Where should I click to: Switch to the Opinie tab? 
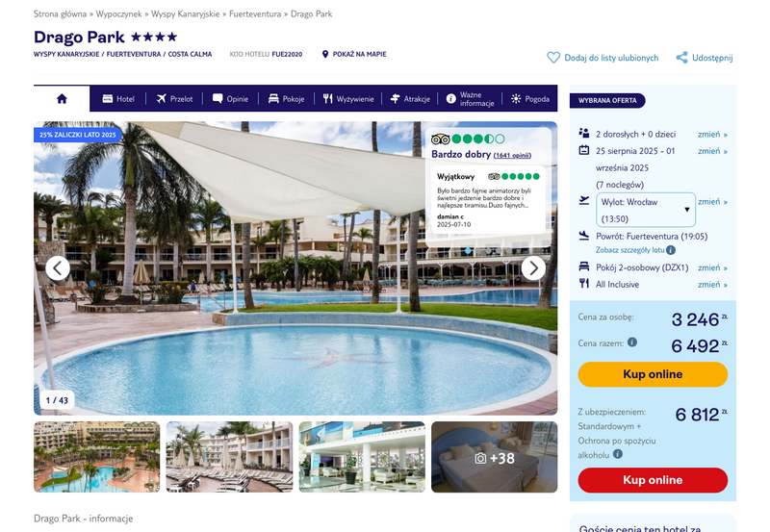point(230,99)
